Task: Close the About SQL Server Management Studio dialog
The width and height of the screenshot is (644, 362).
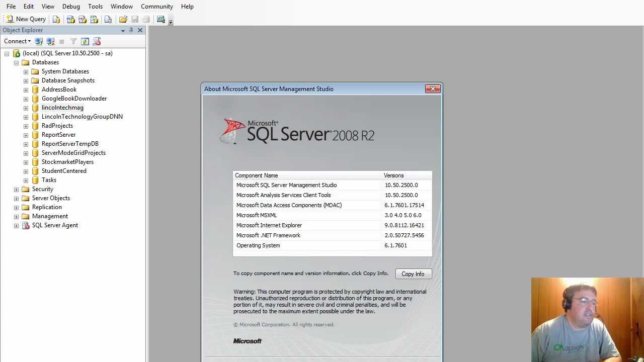Action: point(432,89)
